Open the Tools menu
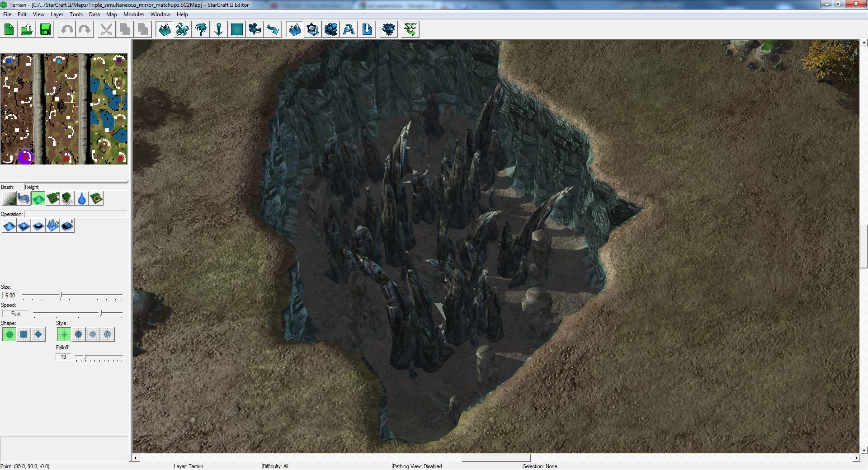 click(x=76, y=14)
